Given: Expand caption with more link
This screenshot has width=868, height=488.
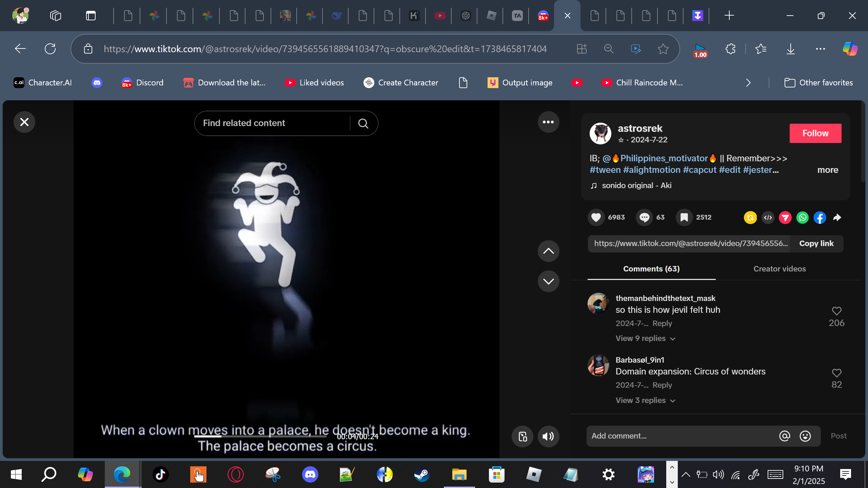Looking at the screenshot, I should (827, 170).
